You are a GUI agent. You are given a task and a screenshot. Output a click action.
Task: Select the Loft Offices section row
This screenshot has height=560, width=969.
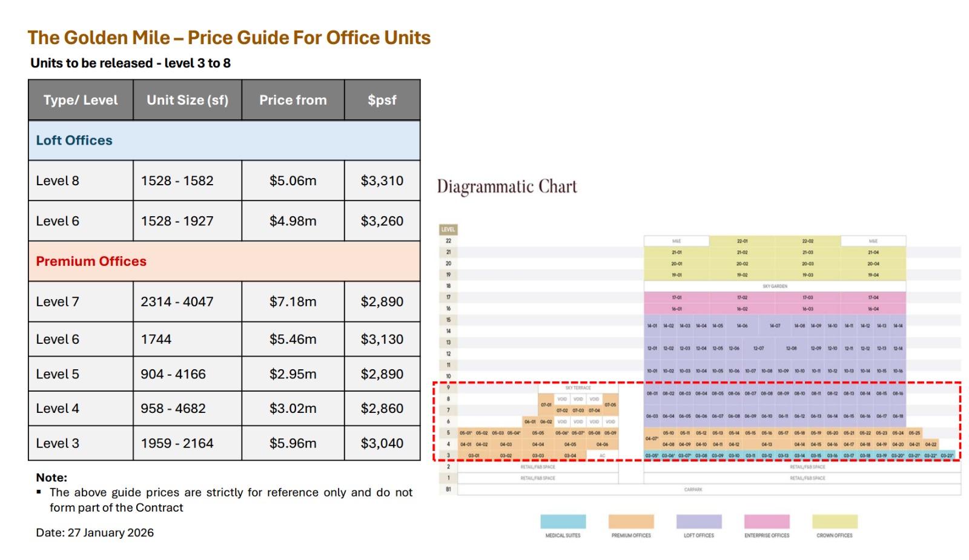[224, 140]
